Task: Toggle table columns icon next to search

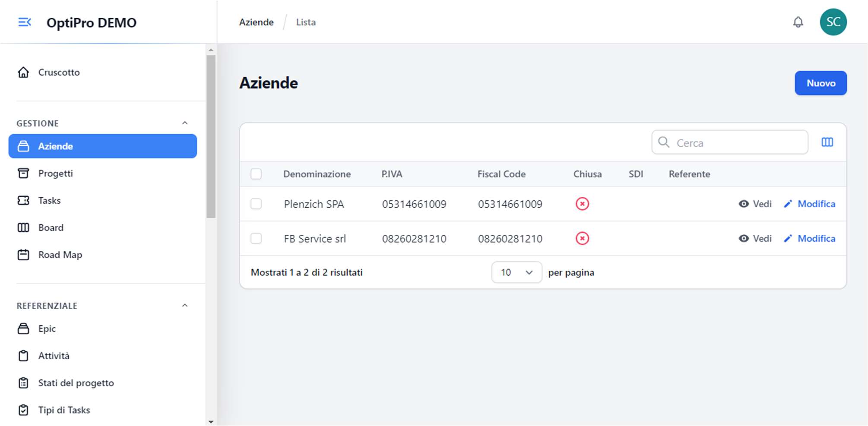Action: click(827, 142)
